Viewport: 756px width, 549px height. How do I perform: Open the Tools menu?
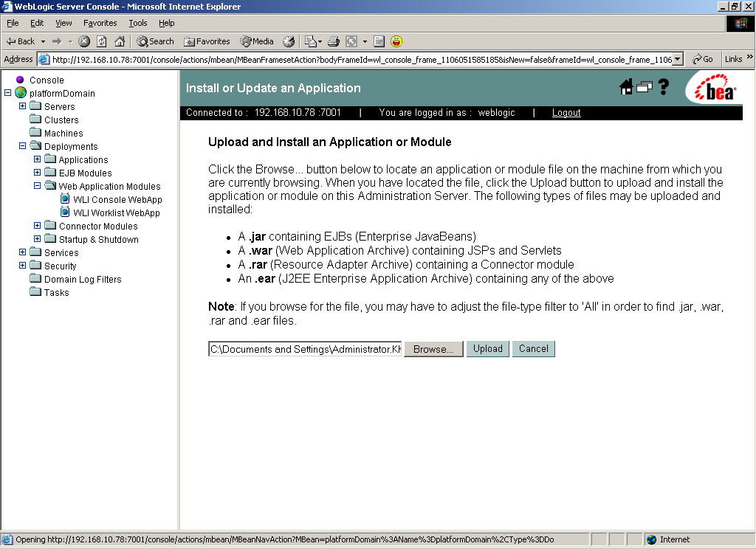click(138, 23)
